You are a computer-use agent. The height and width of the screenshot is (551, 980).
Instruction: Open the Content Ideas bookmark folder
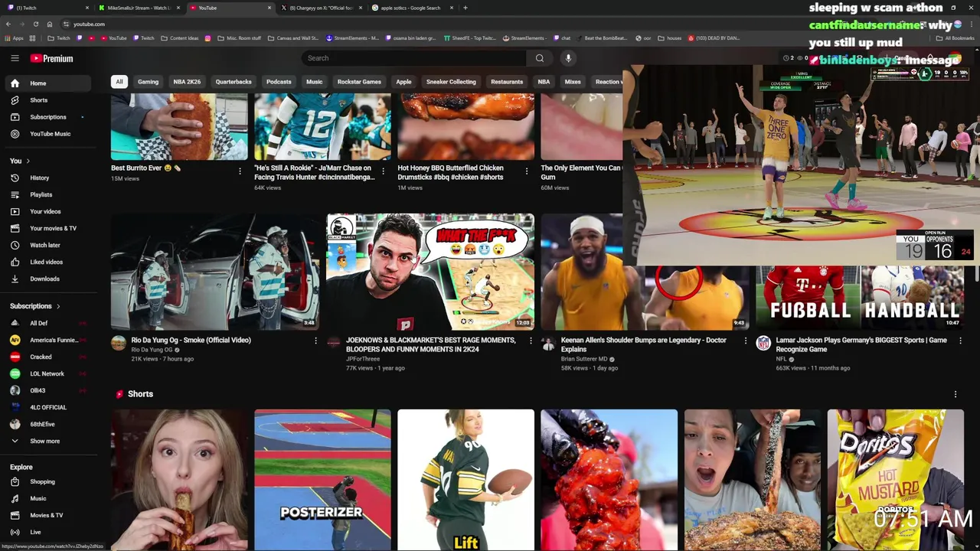[180, 38]
